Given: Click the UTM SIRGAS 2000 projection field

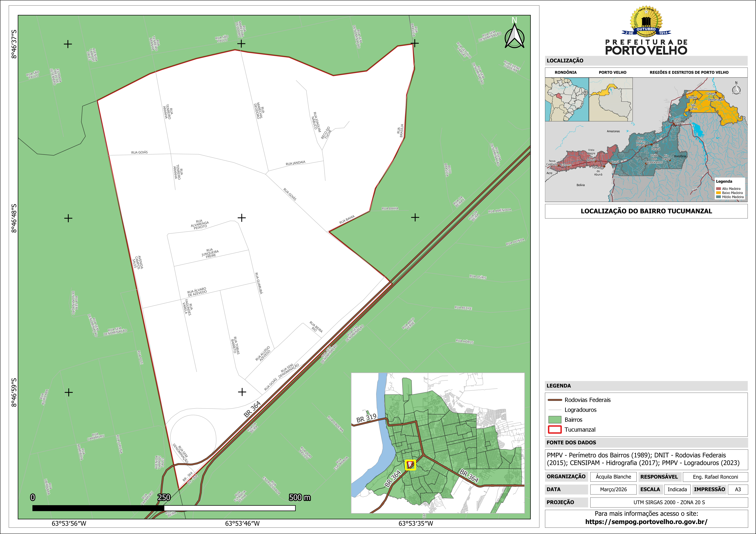Looking at the screenshot, I should (x=669, y=502).
